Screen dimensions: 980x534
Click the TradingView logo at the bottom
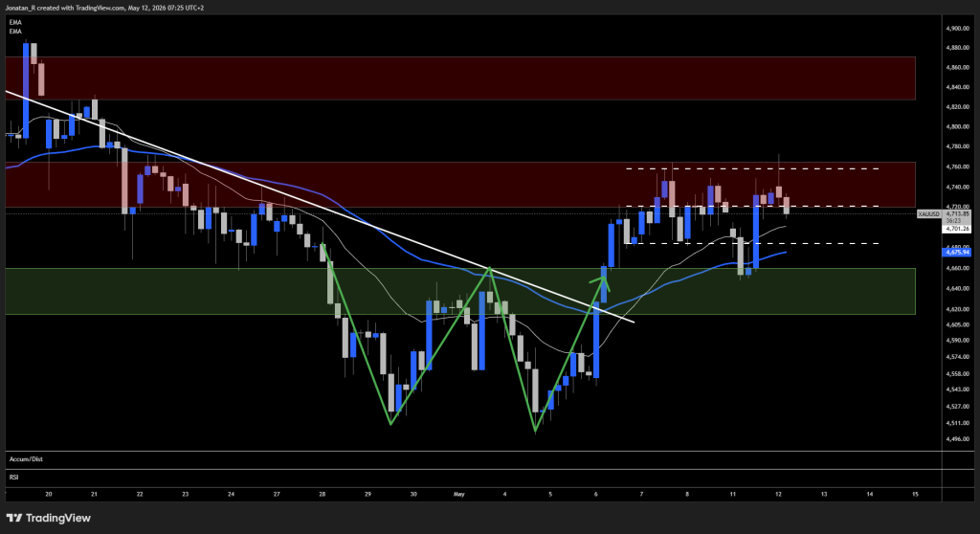coord(48,518)
